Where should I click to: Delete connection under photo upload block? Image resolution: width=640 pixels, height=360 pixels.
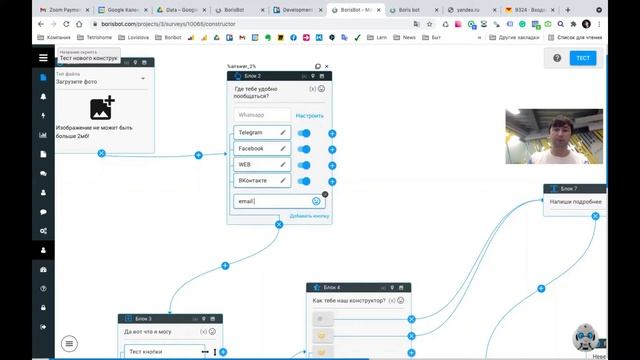click(102, 153)
